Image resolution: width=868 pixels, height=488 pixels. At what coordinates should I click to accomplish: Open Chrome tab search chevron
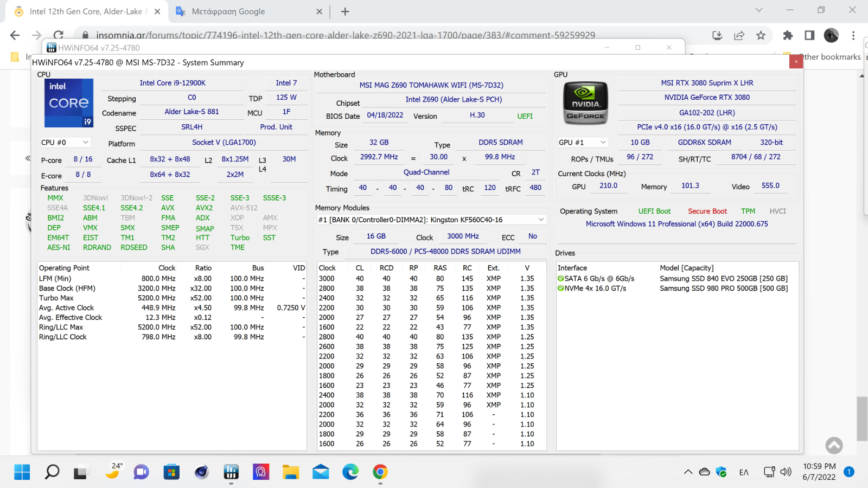[759, 10]
